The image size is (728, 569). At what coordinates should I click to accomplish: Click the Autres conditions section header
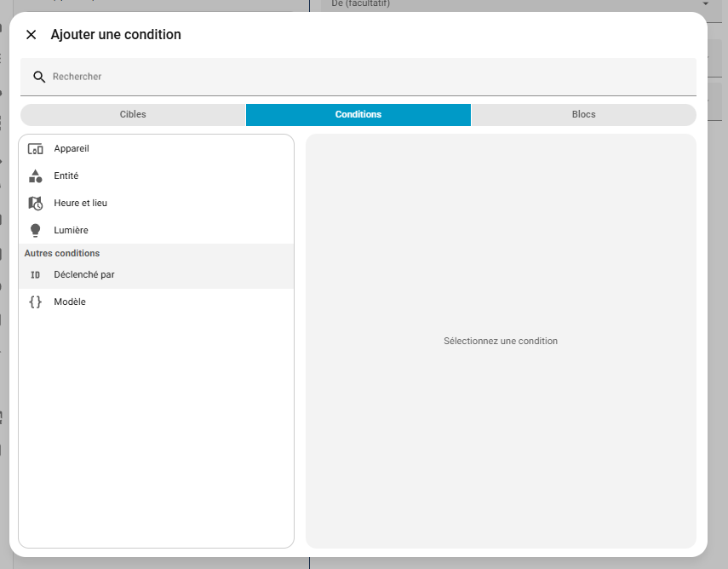click(62, 254)
